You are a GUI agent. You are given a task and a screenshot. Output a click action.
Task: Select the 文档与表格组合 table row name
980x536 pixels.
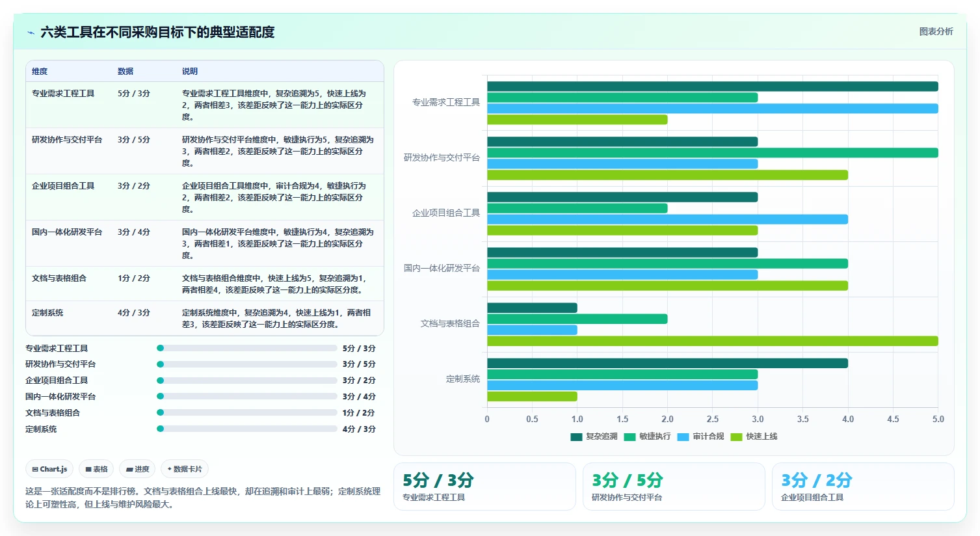pos(59,278)
